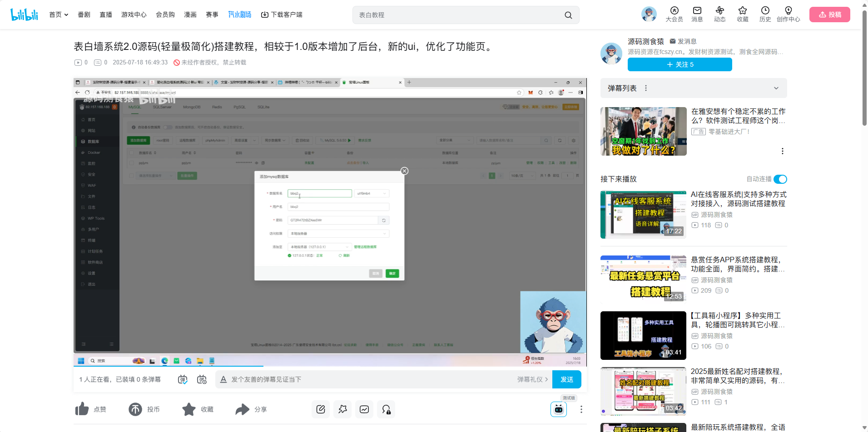Image resolution: width=868 pixels, height=432 pixels.
Task: Click the pin icon below video
Action: 342,409
